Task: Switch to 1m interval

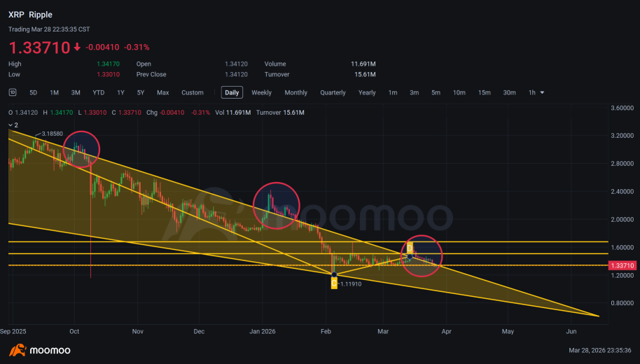Action: (393, 92)
